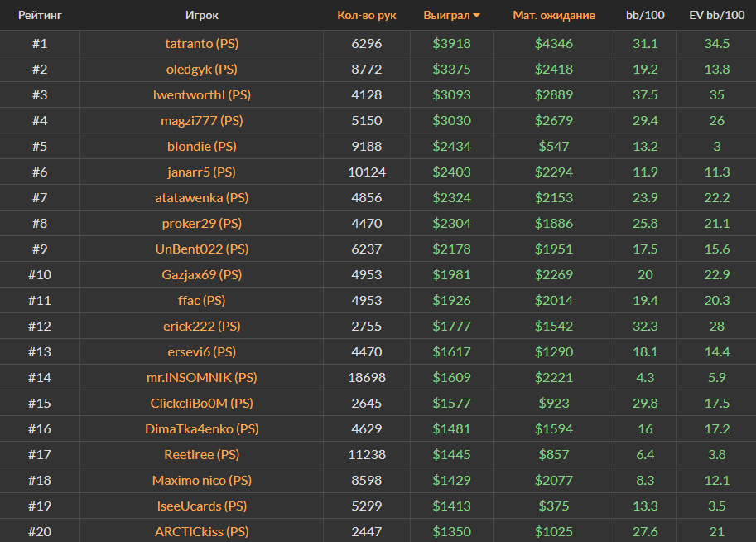Select proker29 (PS) in the ranking
756x542 pixels.
click(202, 224)
